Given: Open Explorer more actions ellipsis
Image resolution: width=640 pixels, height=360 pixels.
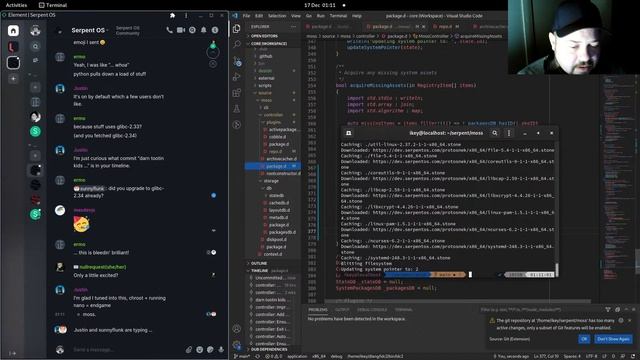Looking at the screenshot, I should tap(293, 27).
